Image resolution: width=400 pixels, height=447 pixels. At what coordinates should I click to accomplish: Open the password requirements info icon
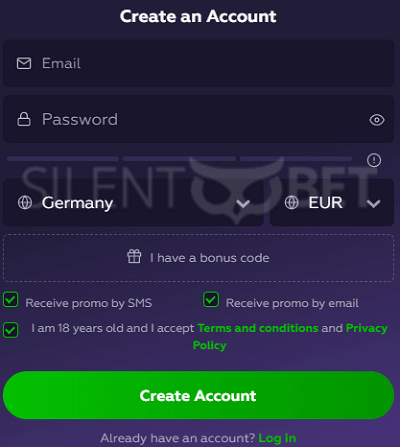pos(374,160)
